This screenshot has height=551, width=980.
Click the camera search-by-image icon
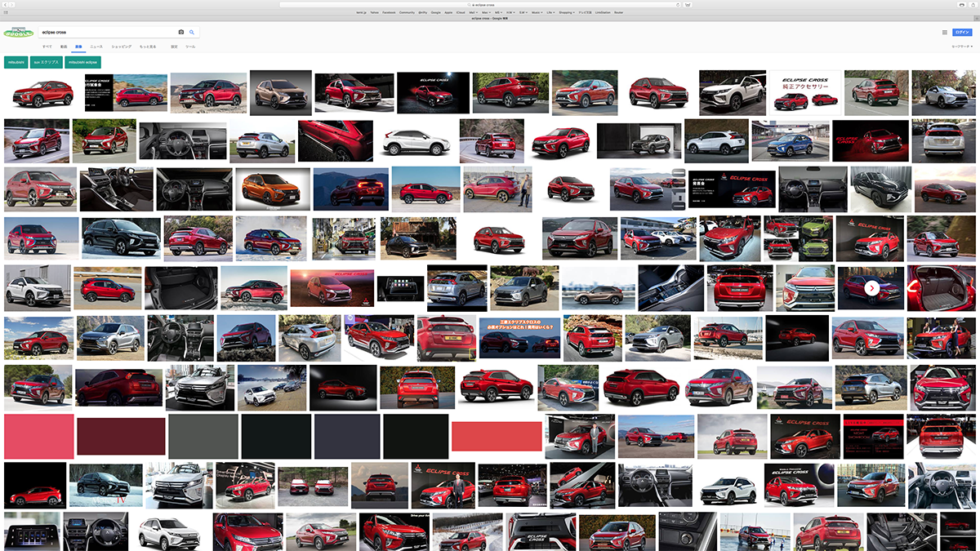click(181, 32)
